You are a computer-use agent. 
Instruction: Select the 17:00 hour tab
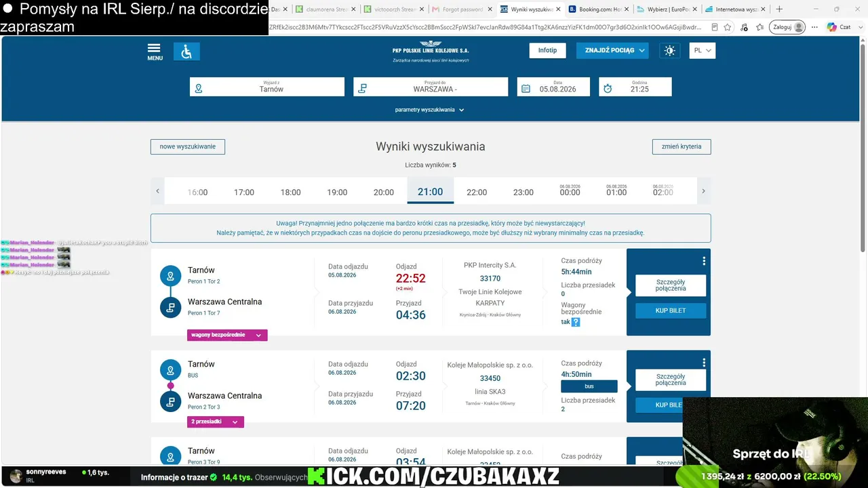(244, 192)
